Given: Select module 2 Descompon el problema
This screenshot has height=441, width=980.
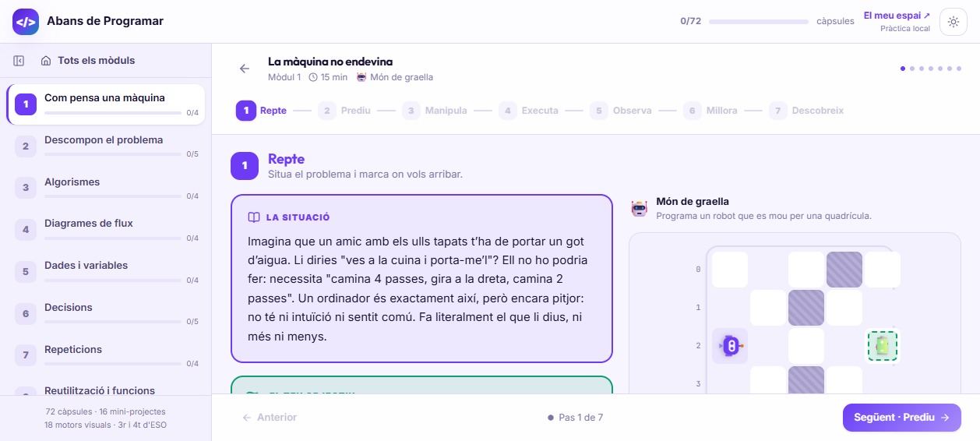Looking at the screenshot, I should click(106, 146).
